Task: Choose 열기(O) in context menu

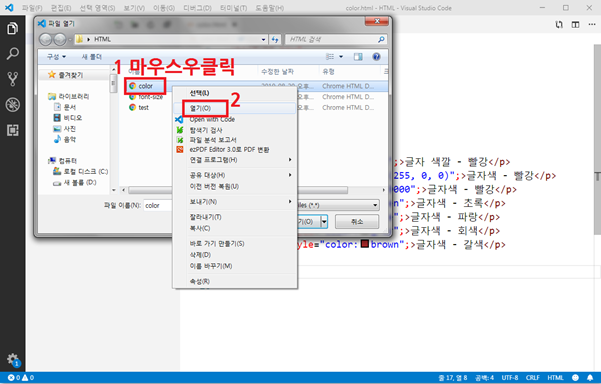Action: [235, 108]
